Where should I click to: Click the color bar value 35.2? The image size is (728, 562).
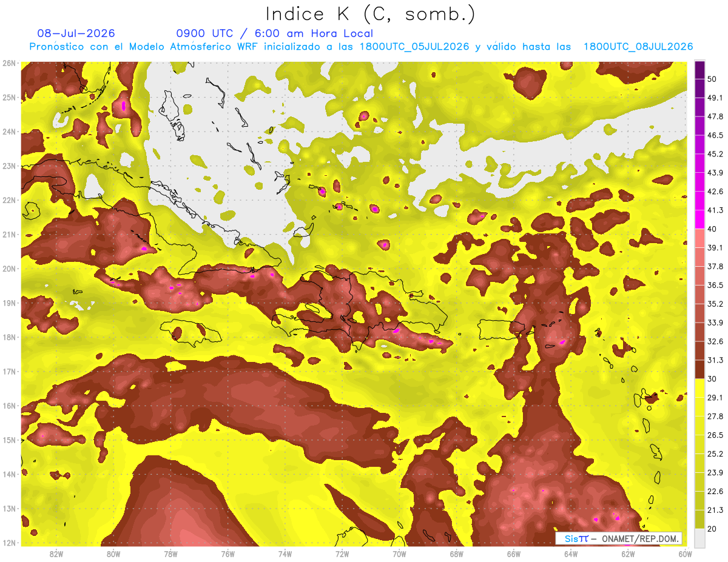715,304
